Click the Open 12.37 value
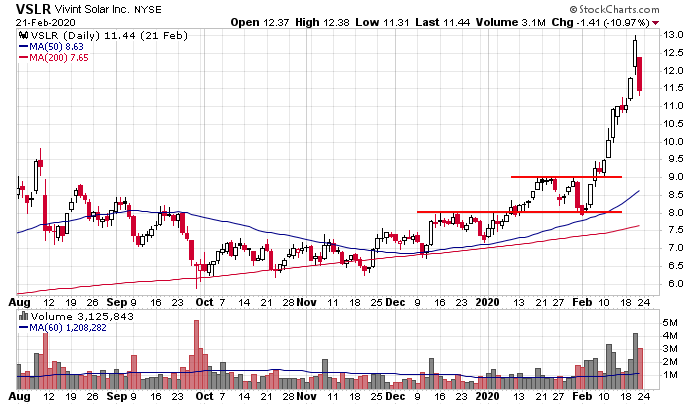 click(x=260, y=22)
